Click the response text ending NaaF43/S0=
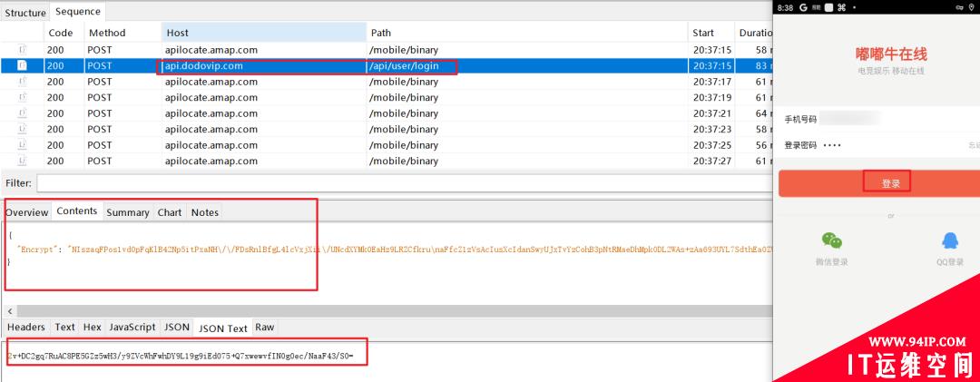This screenshot has width=980, height=382. pos(180,356)
